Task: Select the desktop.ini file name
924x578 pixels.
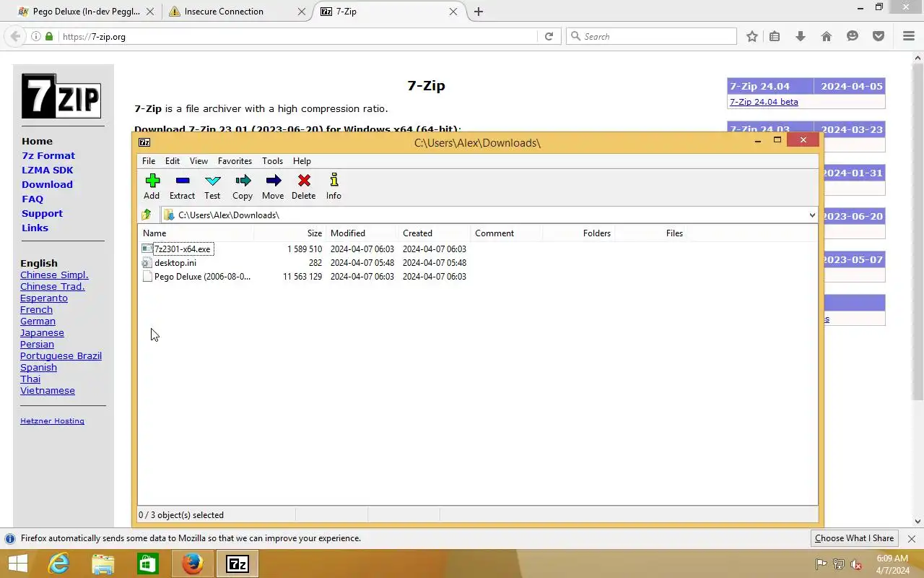Action: pyautogui.click(x=175, y=262)
